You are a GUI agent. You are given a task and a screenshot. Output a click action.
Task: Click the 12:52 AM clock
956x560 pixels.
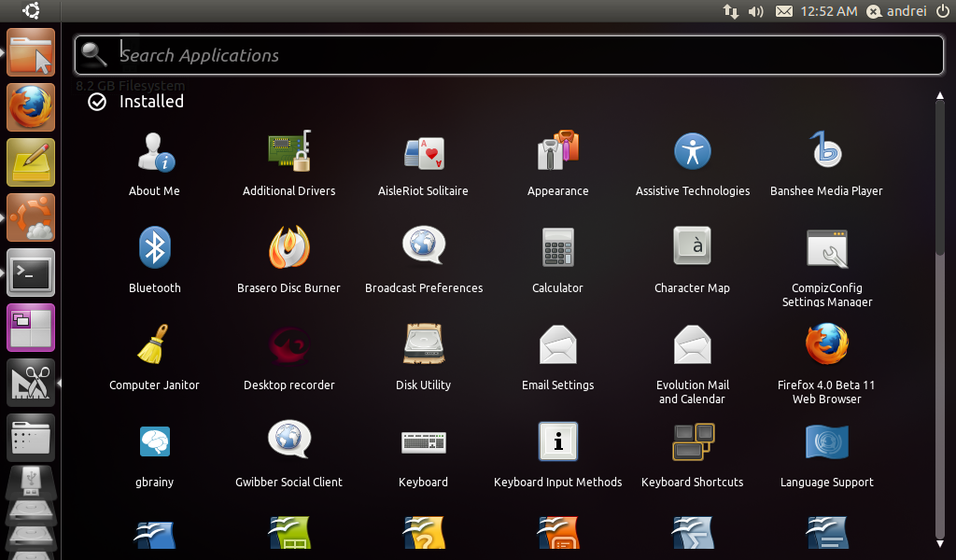(x=829, y=11)
